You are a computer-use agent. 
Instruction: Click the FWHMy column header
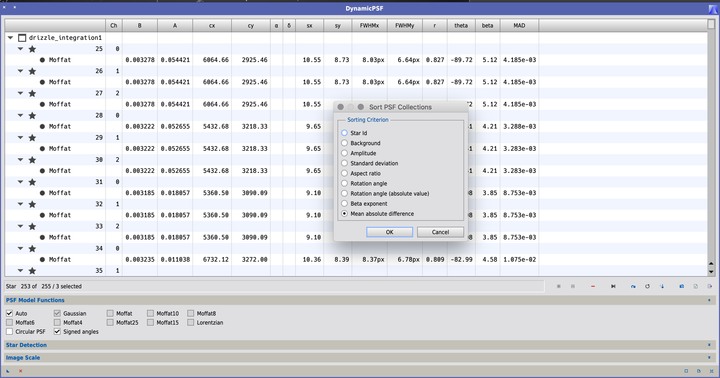click(405, 26)
